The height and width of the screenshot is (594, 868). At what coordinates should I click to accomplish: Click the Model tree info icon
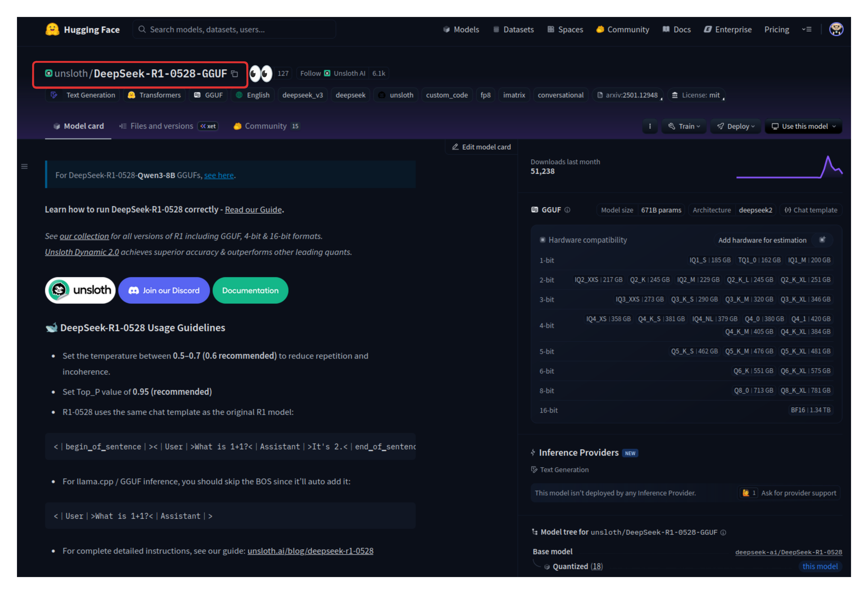click(724, 532)
